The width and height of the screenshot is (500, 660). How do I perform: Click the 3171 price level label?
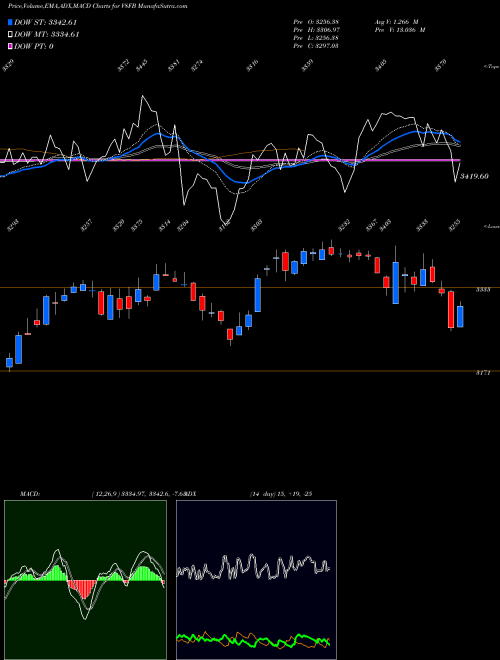click(x=483, y=373)
